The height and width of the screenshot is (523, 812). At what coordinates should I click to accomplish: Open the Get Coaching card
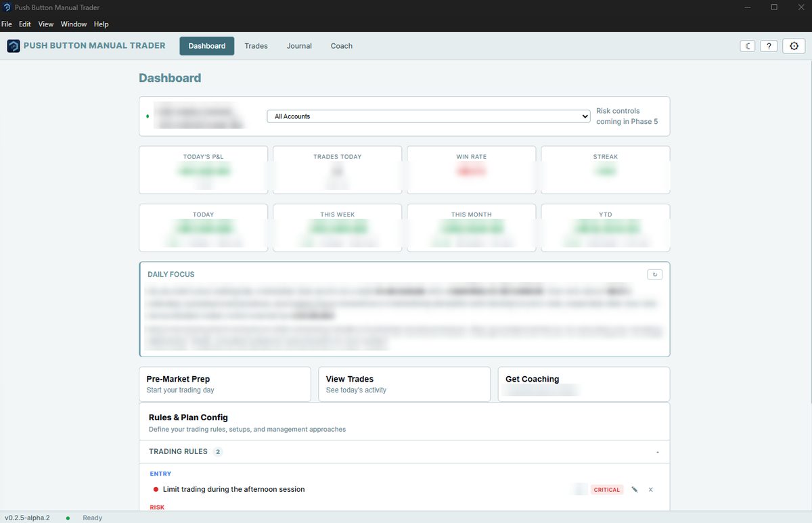click(x=584, y=384)
